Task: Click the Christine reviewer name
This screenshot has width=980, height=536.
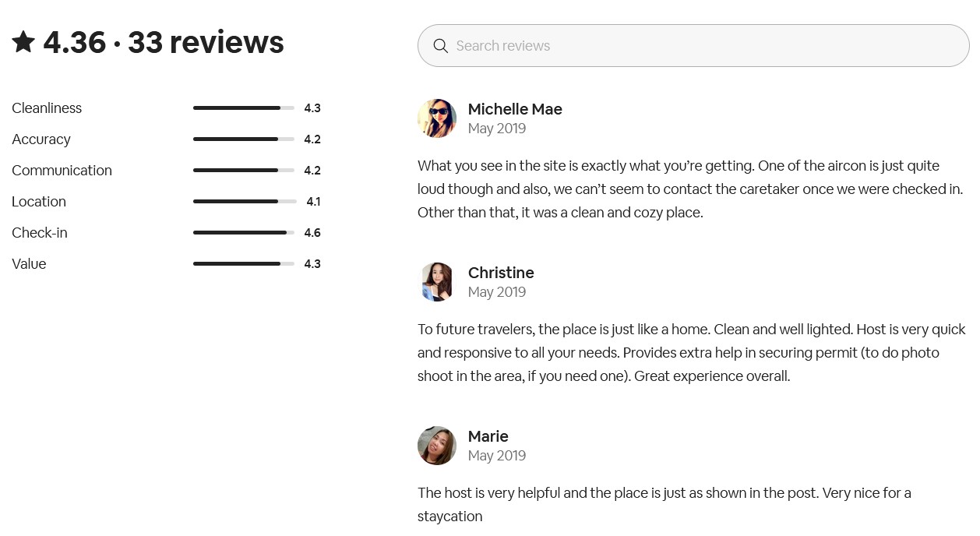Action: (501, 273)
